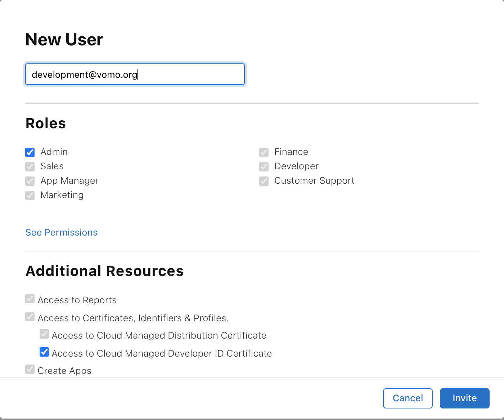
Task: Click the Roles section heading
Action: [x=46, y=123]
